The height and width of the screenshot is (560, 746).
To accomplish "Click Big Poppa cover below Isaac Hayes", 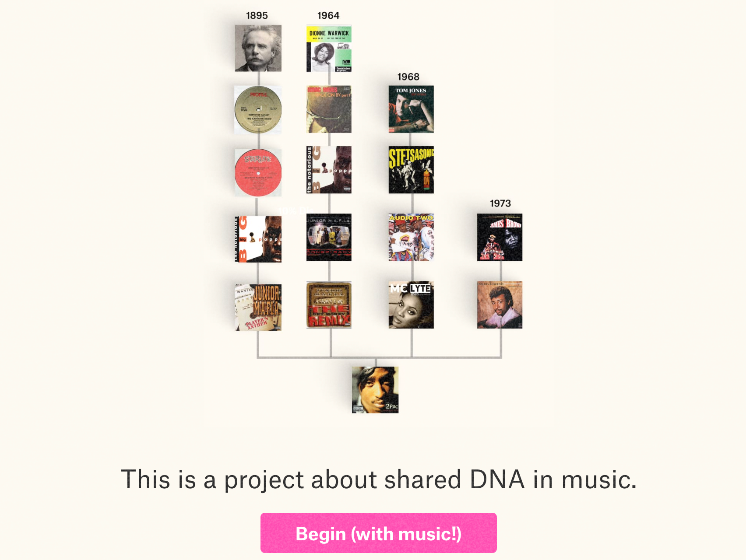I will (x=329, y=170).
